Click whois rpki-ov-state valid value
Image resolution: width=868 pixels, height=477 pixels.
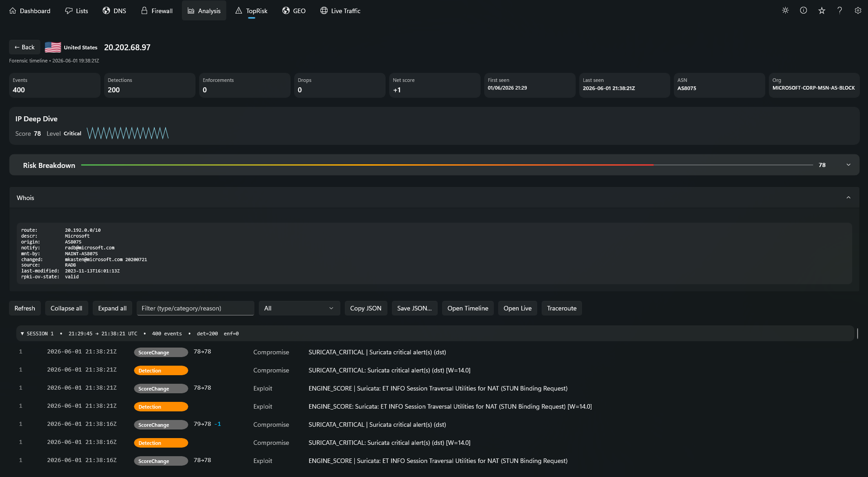pyautogui.click(x=72, y=277)
